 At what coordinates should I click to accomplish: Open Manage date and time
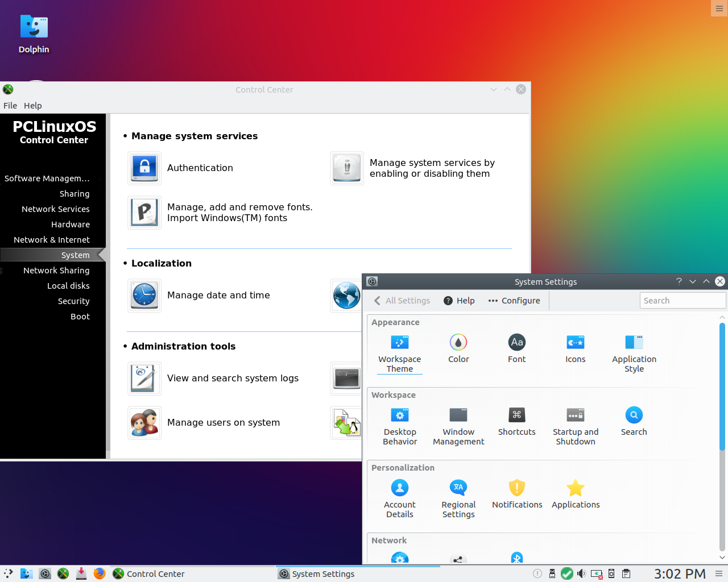click(144, 296)
